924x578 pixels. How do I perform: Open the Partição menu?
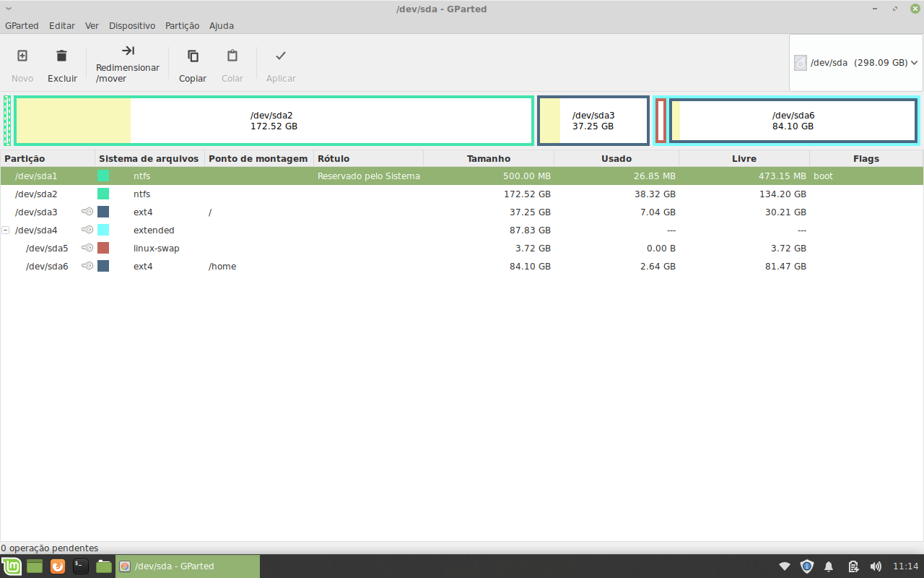tap(182, 25)
